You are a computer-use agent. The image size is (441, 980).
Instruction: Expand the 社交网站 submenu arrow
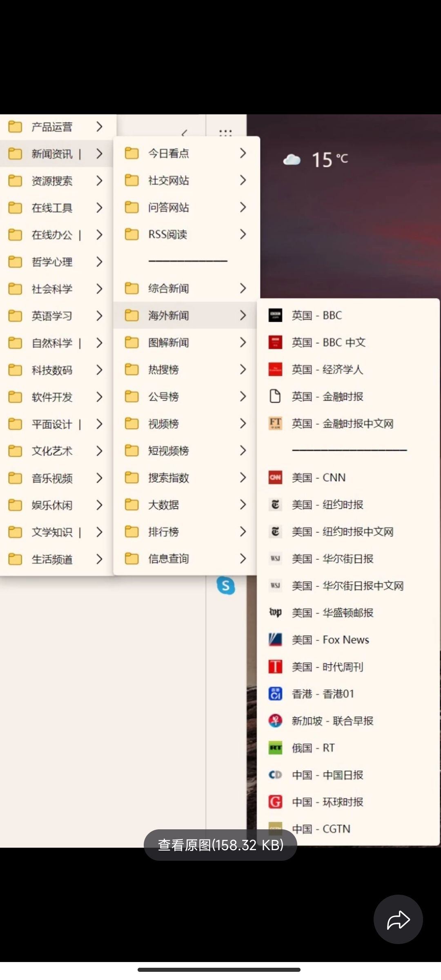[243, 180]
